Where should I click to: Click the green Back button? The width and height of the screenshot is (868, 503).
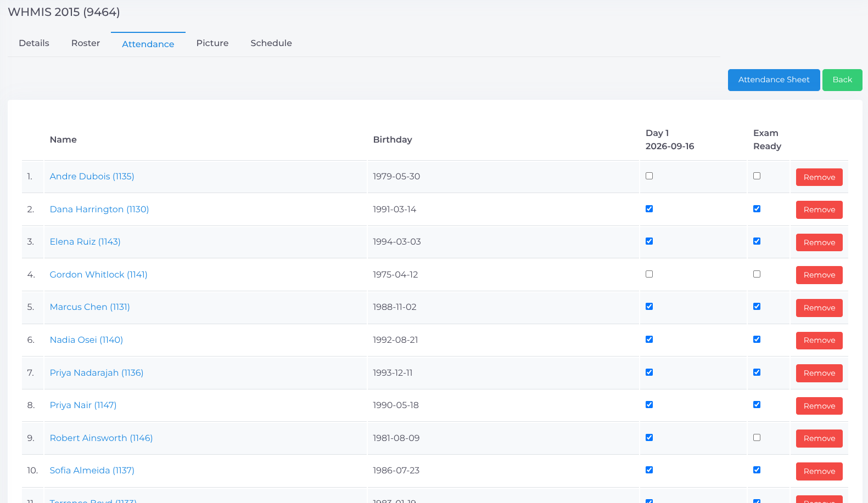842,80
